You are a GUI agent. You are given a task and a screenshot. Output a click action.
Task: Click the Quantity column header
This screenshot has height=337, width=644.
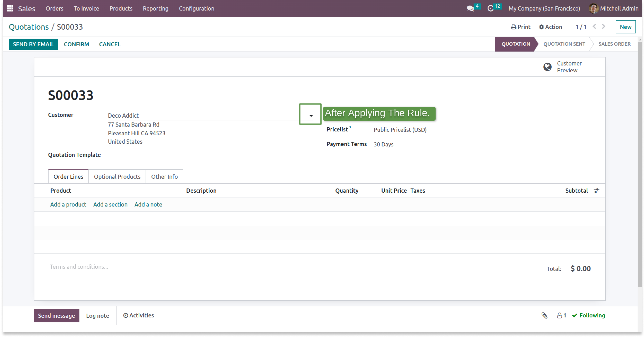[347, 191]
